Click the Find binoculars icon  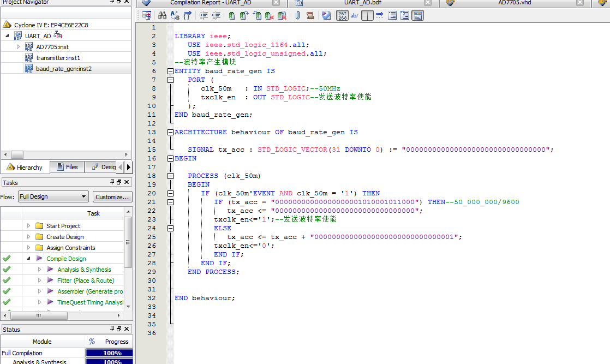tap(162, 15)
